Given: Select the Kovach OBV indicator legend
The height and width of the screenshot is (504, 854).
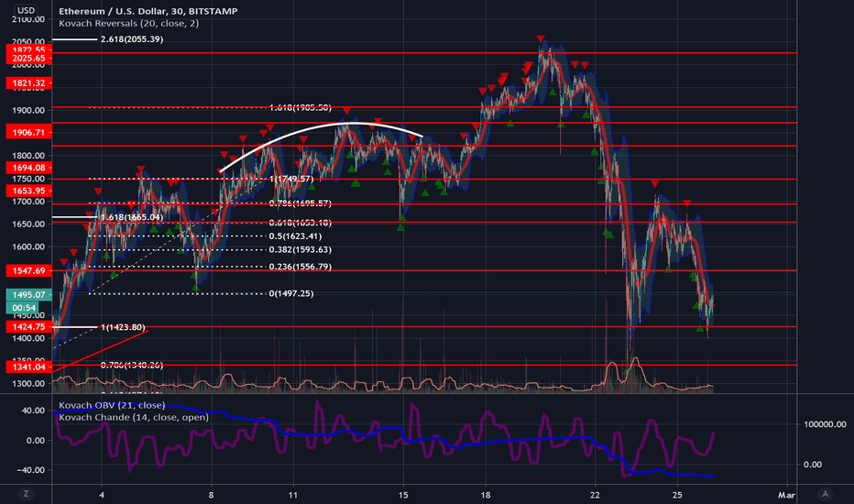Looking at the screenshot, I should (112, 405).
